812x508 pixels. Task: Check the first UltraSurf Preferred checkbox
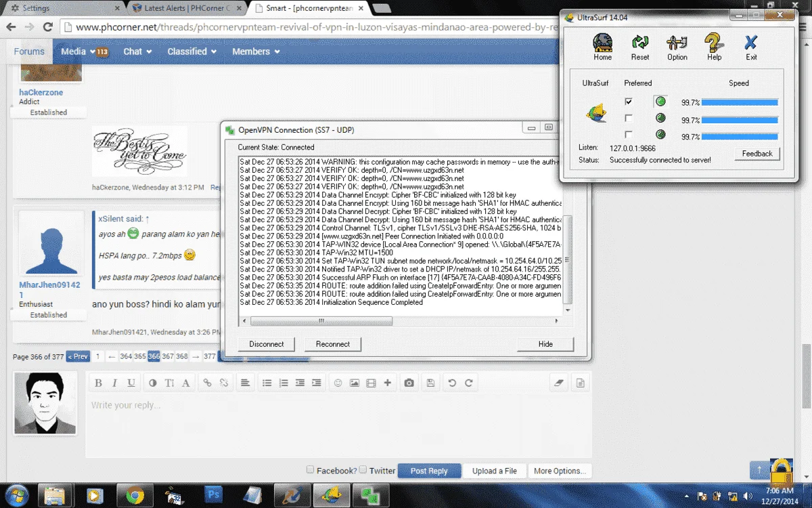click(x=629, y=102)
